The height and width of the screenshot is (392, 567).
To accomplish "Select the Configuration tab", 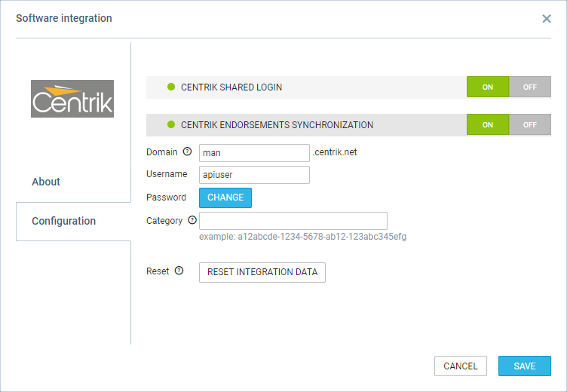I will [x=73, y=221].
